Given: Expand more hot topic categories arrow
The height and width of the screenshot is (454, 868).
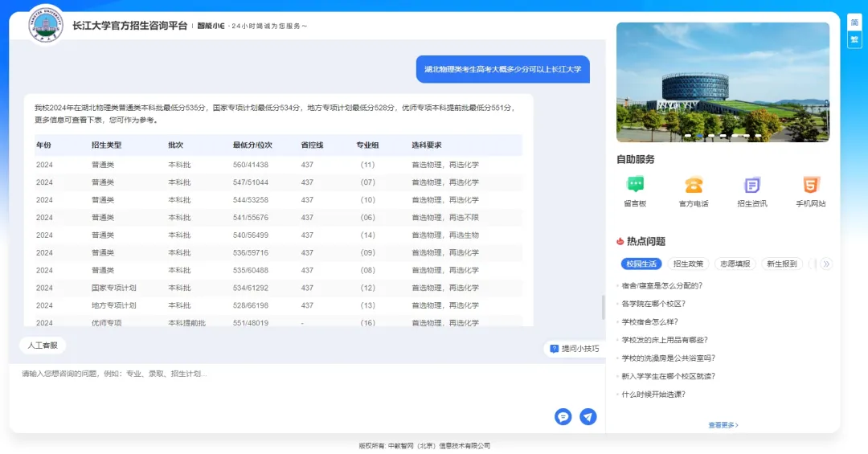Looking at the screenshot, I should (x=825, y=264).
